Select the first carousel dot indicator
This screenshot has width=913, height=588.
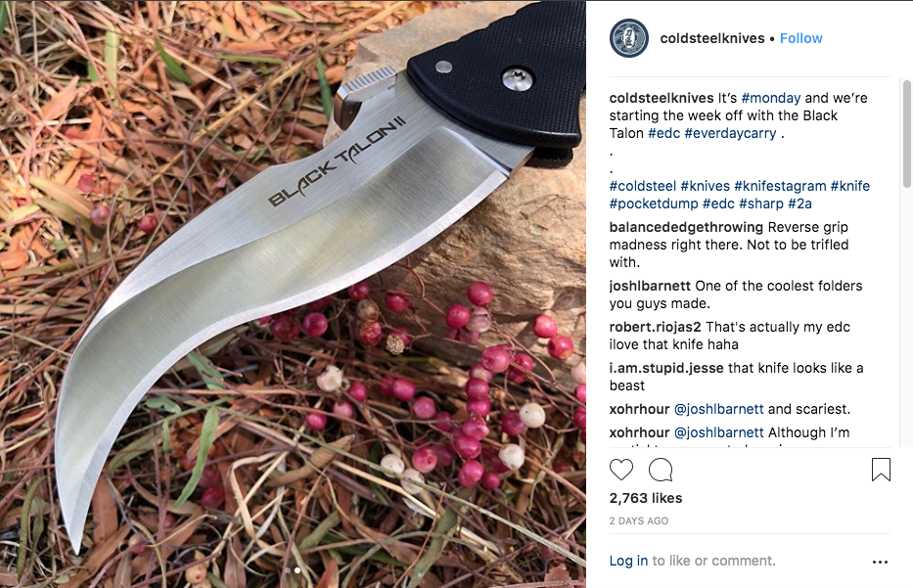(288, 570)
